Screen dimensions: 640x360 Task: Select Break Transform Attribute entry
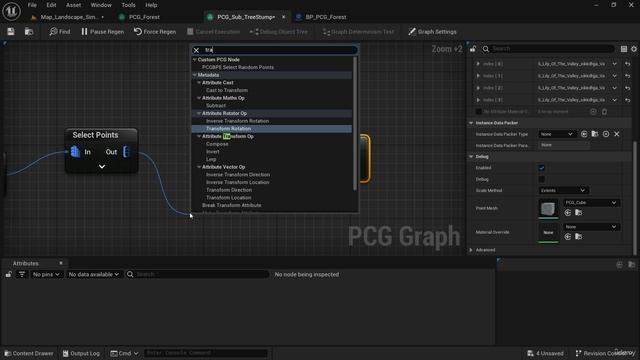coord(231,205)
